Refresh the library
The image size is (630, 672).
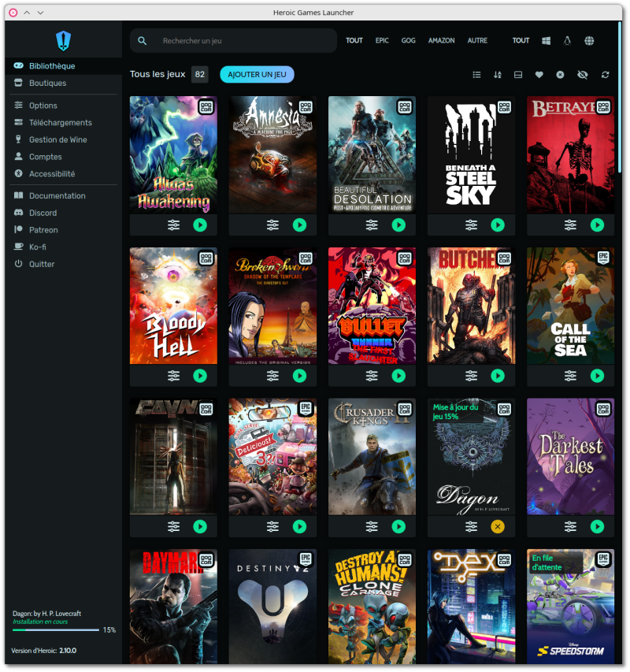(x=605, y=75)
